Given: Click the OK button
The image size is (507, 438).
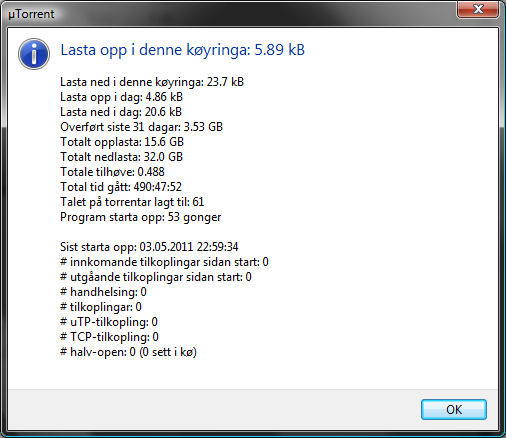Looking at the screenshot, I should pos(454,409).
